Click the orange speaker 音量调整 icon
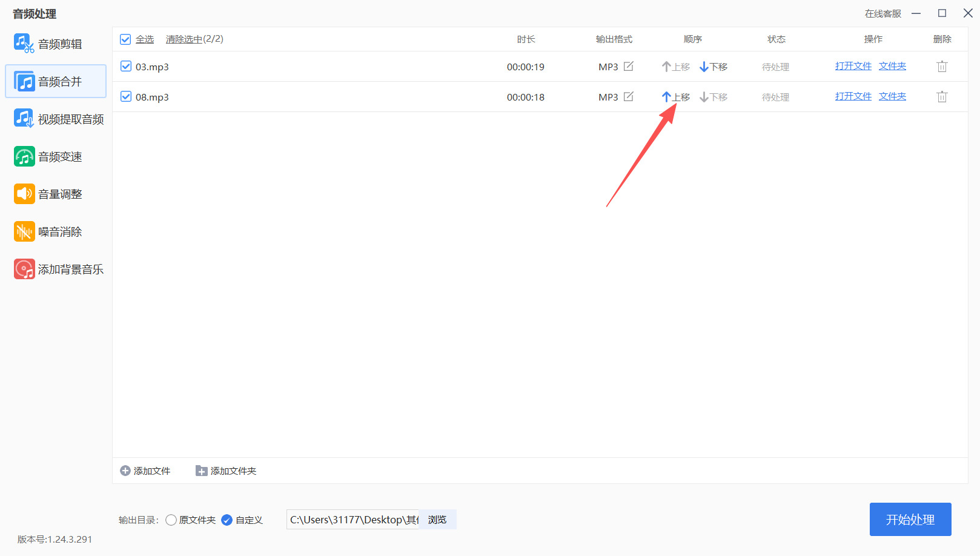This screenshot has height=556, width=980. [24, 194]
